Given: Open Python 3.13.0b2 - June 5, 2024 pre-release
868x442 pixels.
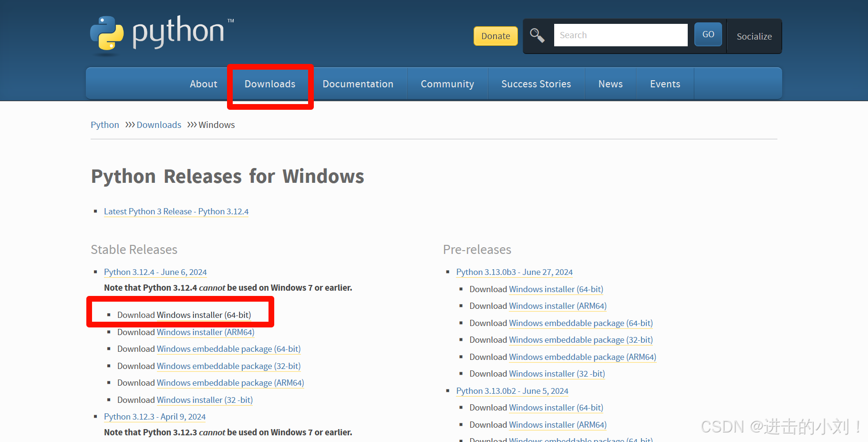Looking at the screenshot, I should pos(512,391).
